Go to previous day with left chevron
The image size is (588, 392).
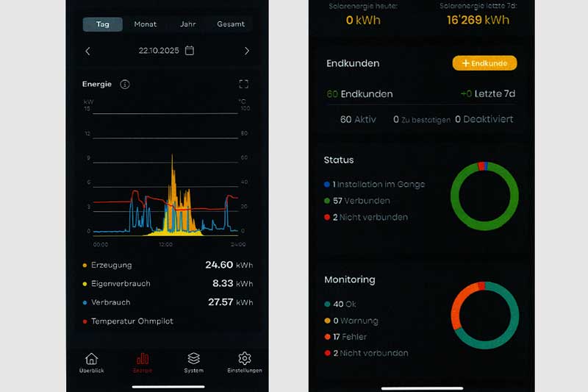(x=88, y=51)
